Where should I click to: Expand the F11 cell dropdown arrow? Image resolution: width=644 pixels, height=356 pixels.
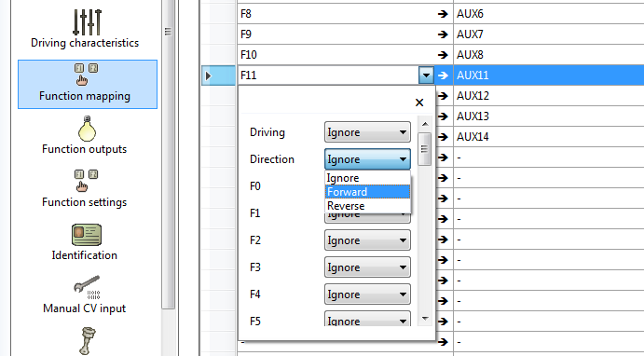pyautogui.click(x=426, y=75)
